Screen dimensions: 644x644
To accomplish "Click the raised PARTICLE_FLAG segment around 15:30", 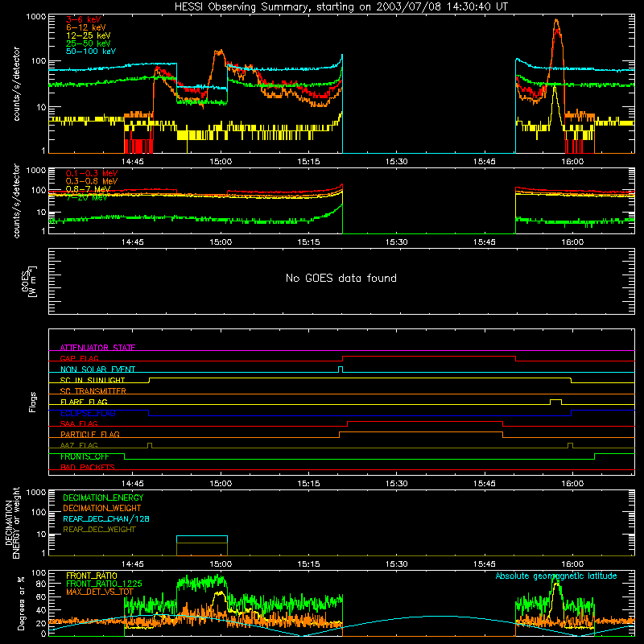I will click(x=421, y=432).
